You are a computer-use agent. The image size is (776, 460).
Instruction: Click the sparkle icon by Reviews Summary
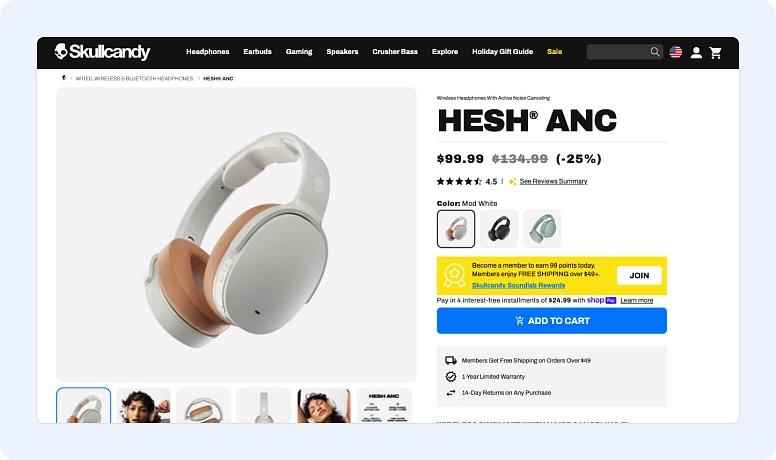pyautogui.click(x=512, y=181)
